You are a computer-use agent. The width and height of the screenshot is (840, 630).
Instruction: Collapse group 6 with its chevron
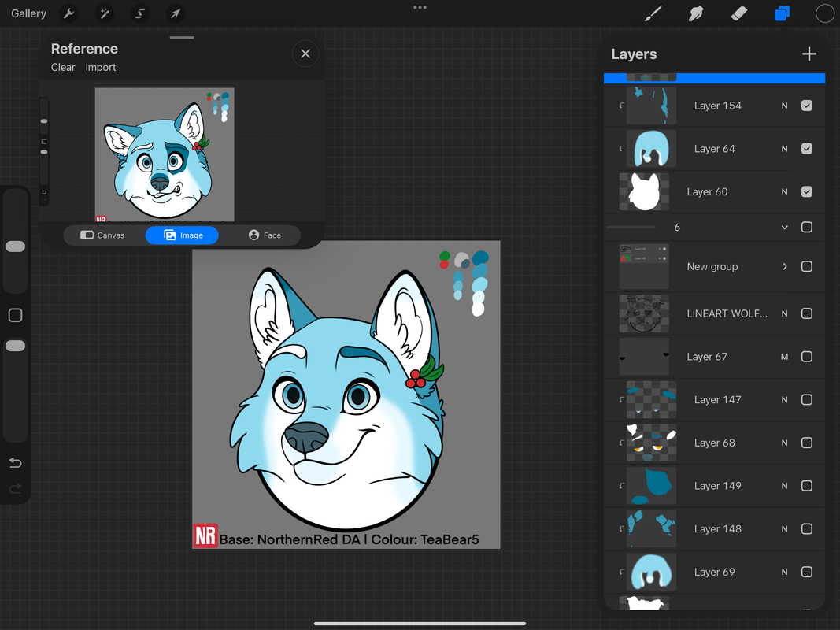tap(784, 227)
